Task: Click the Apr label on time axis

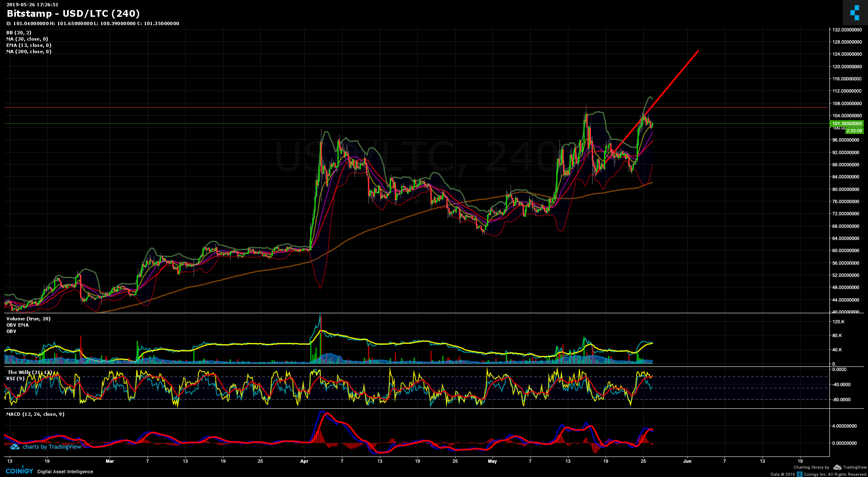Action: 304,461
